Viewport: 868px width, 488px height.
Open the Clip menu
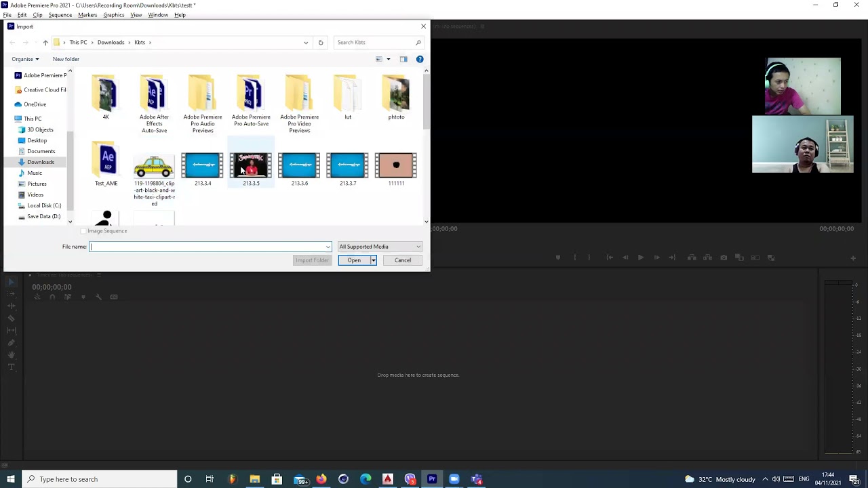coord(37,15)
